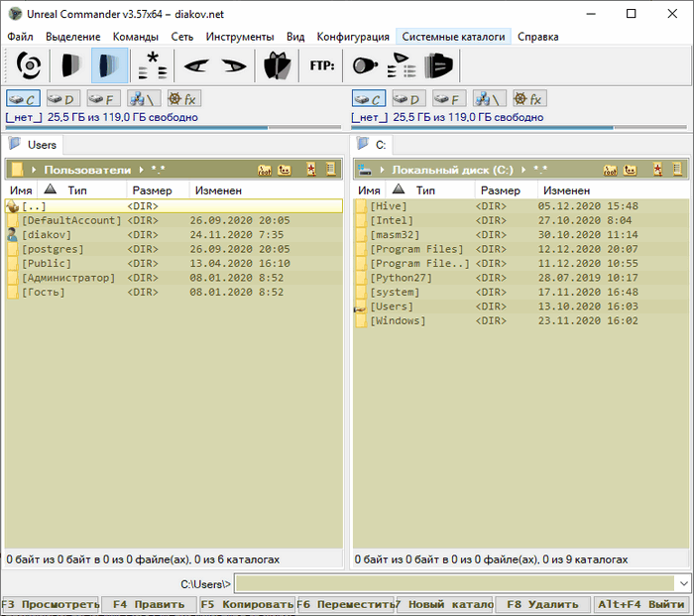Click the left-pointing eye icon in toolbar
This screenshot has height=616, width=694.
(x=195, y=65)
